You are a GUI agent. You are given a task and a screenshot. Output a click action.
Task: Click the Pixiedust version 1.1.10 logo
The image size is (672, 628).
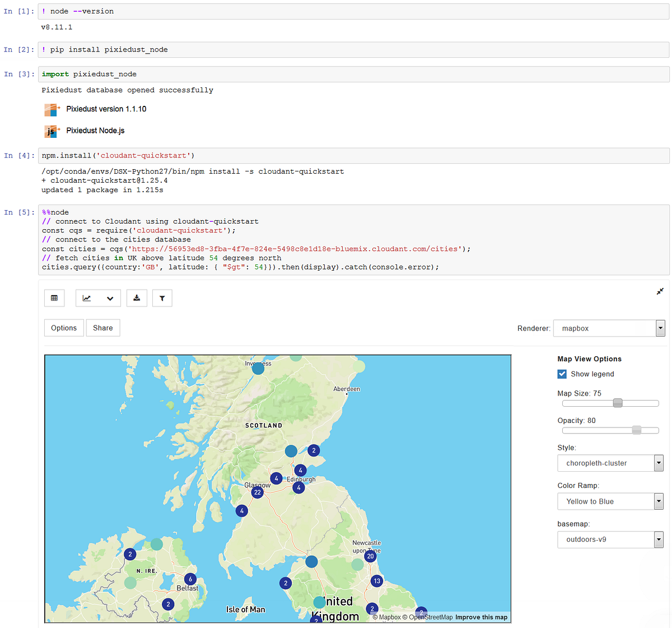[52, 110]
